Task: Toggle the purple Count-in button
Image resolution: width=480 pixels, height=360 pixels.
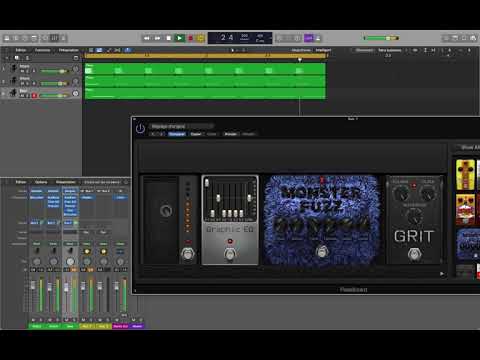Action: pyautogui.click(x=309, y=38)
